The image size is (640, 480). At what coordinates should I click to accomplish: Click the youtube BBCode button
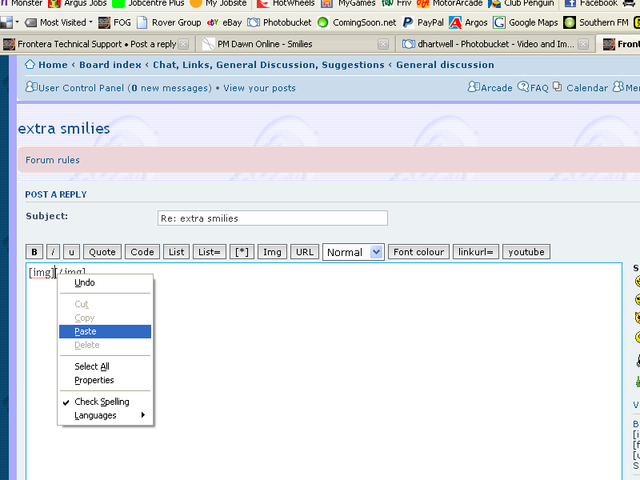526,252
